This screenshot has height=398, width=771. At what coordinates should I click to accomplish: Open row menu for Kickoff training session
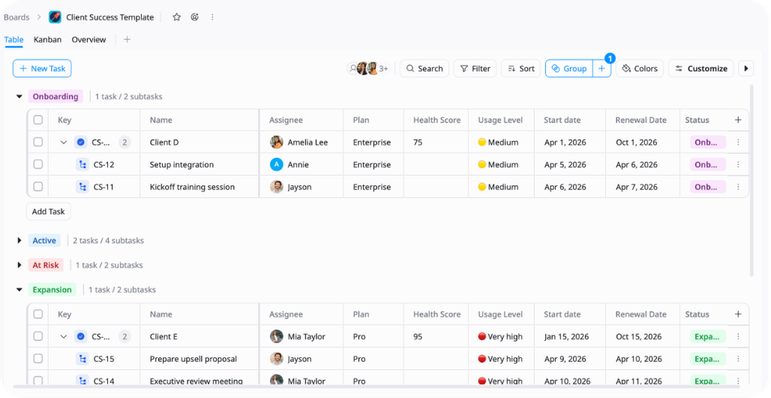(738, 187)
